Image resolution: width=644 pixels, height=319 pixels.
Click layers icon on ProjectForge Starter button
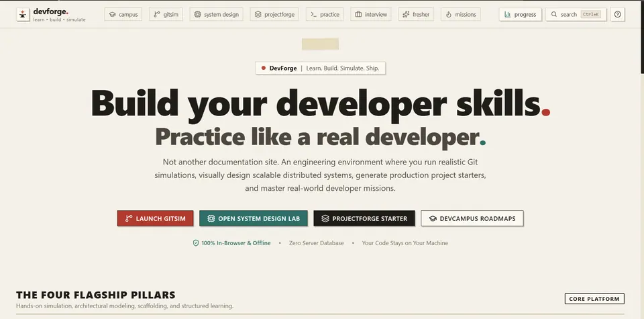pyautogui.click(x=325, y=219)
